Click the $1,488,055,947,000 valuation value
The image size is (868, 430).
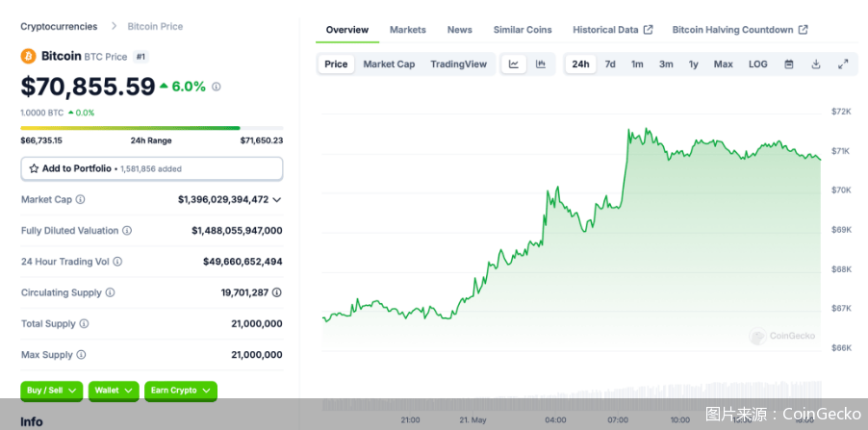pyautogui.click(x=237, y=230)
